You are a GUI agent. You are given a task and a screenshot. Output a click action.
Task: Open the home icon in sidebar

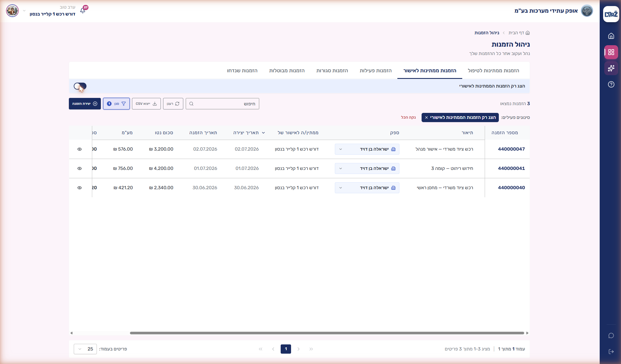611,36
